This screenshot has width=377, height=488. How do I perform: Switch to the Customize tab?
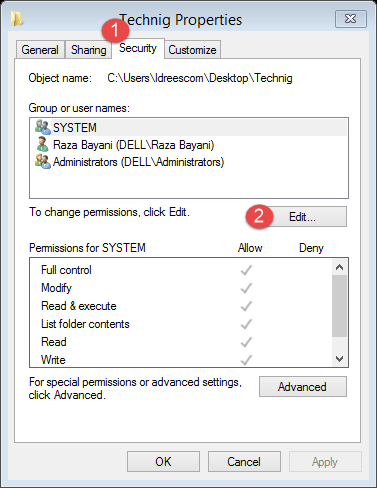click(192, 50)
